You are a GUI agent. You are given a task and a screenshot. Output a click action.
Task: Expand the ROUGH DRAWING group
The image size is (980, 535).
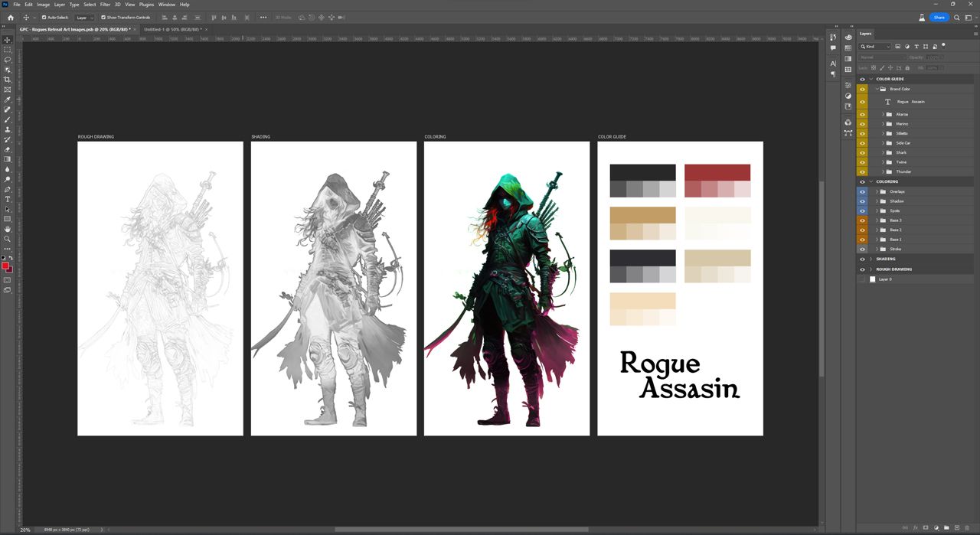click(871, 269)
